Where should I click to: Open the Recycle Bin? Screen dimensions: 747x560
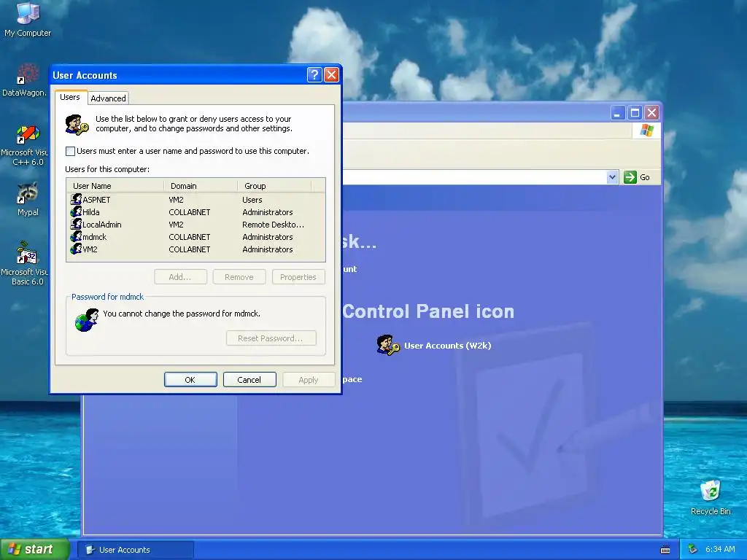(x=711, y=497)
